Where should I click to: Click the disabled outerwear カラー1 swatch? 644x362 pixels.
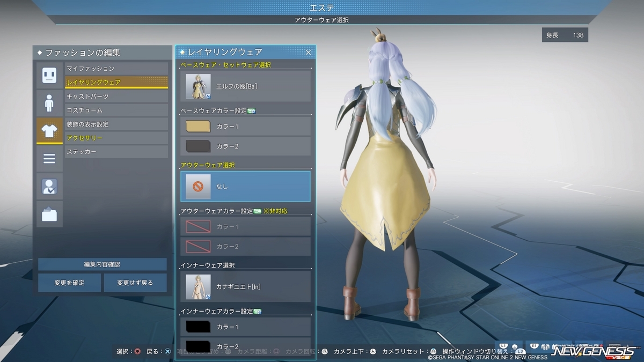click(x=197, y=227)
